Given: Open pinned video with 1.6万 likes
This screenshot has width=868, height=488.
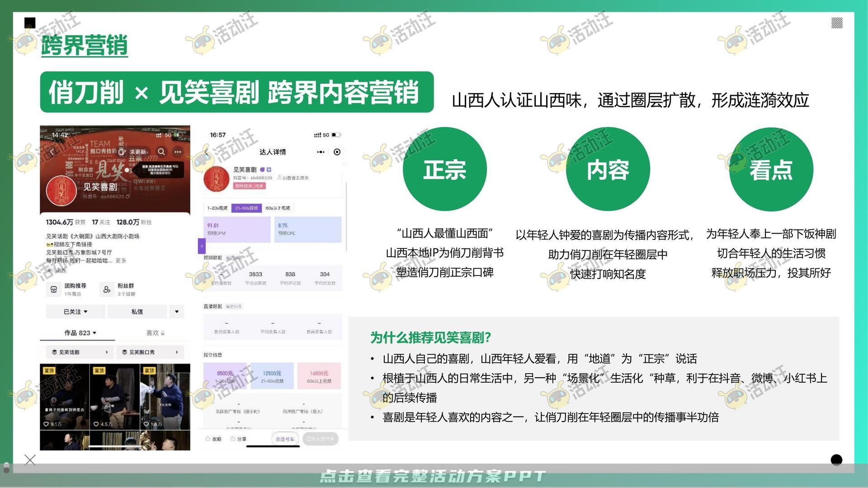Looking at the screenshot, I should (165, 397).
